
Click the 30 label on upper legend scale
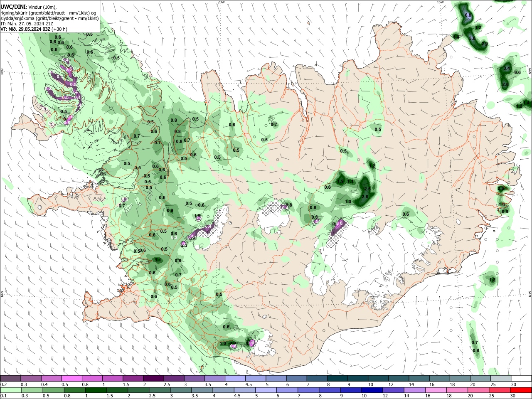[513, 384]
